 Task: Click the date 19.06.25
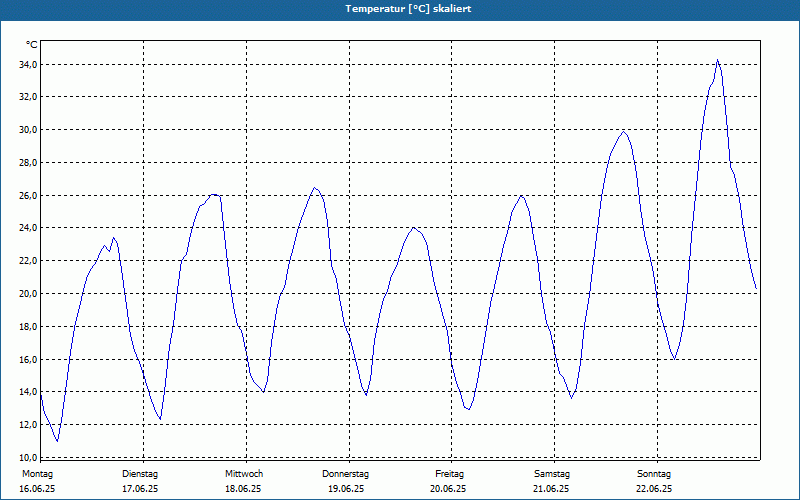click(x=346, y=489)
